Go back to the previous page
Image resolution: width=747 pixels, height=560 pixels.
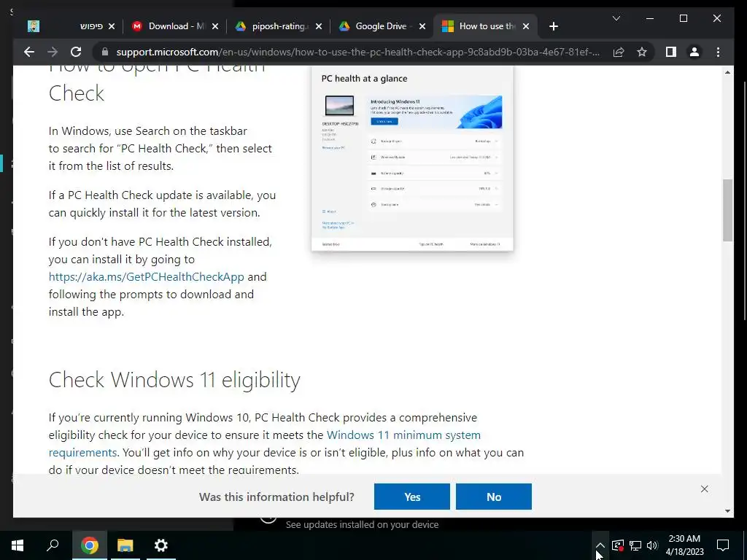[29, 52]
